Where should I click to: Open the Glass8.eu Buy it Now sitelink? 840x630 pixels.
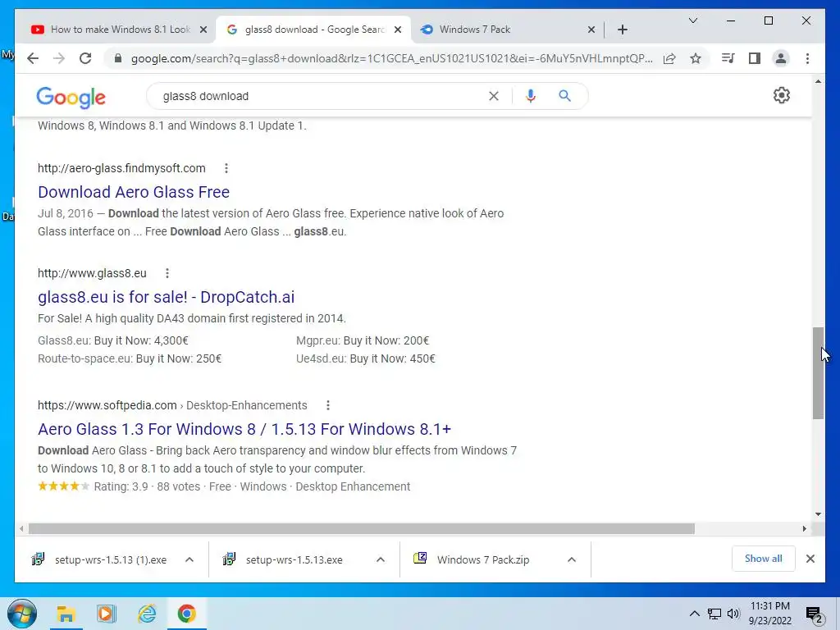coord(113,340)
